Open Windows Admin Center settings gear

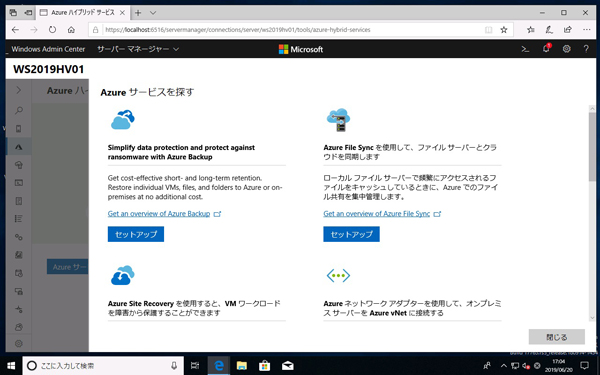(566, 49)
